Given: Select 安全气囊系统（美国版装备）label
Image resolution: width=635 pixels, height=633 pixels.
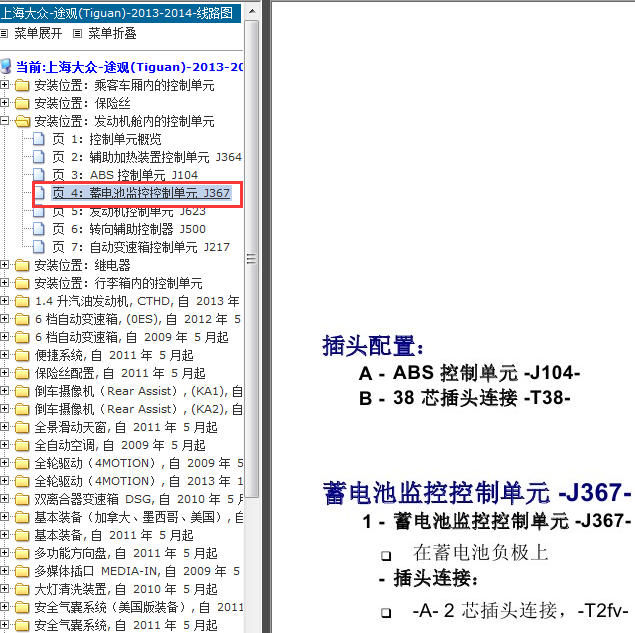Looking at the screenshot, I should click(x=139, y=607).
